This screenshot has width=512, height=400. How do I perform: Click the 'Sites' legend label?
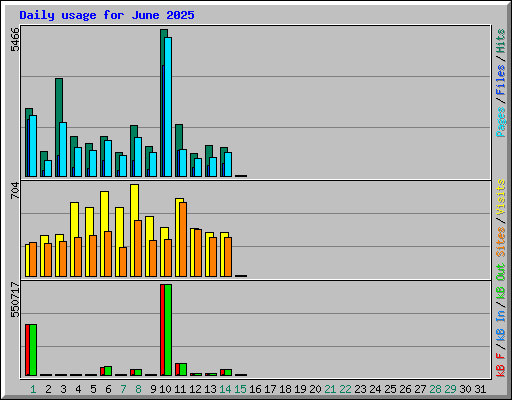(500, 242)
